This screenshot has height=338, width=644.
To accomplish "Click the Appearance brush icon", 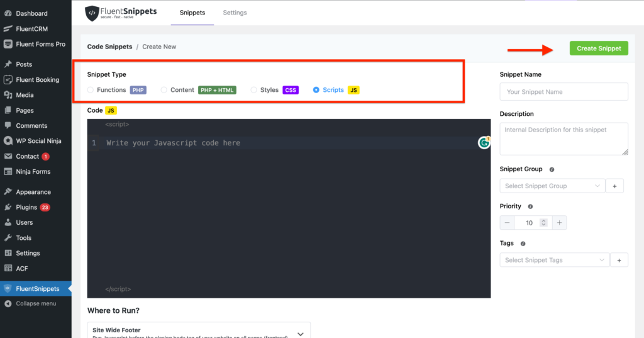I will pos(8,191).
